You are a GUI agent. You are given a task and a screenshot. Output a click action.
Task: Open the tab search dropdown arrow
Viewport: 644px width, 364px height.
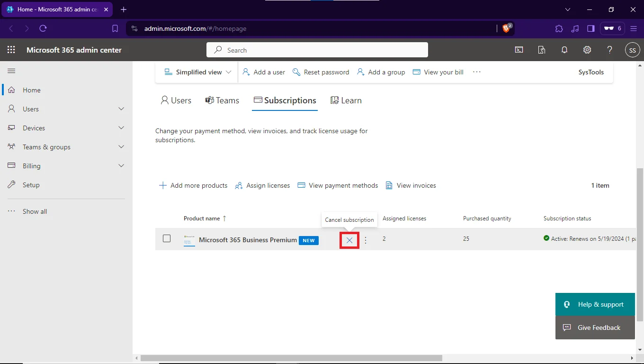(x=568, y=9)
